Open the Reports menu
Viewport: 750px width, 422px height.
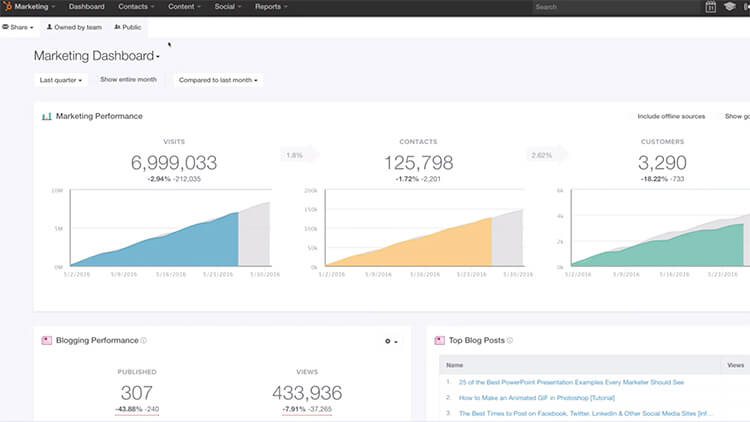pos(271,7)
